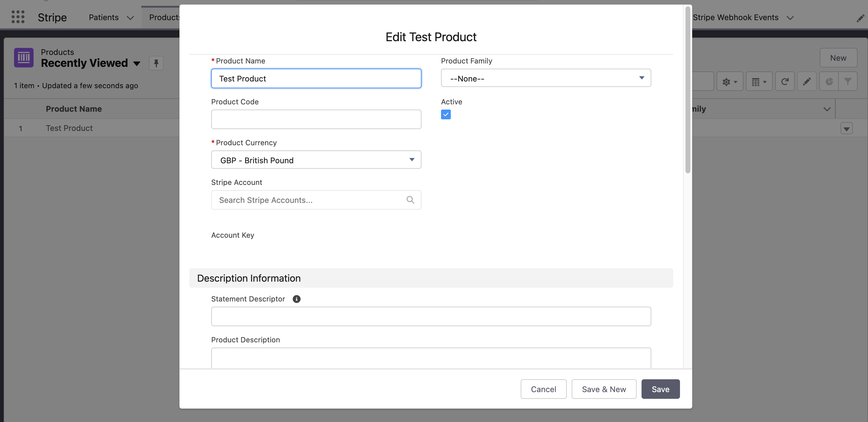Open Product Family dropdown

tap(545, 78)
